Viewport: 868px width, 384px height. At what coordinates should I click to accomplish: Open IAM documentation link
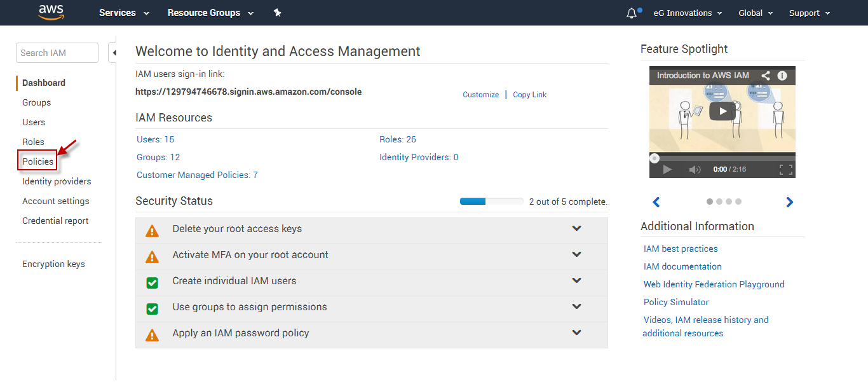click(x=682, y=266)
